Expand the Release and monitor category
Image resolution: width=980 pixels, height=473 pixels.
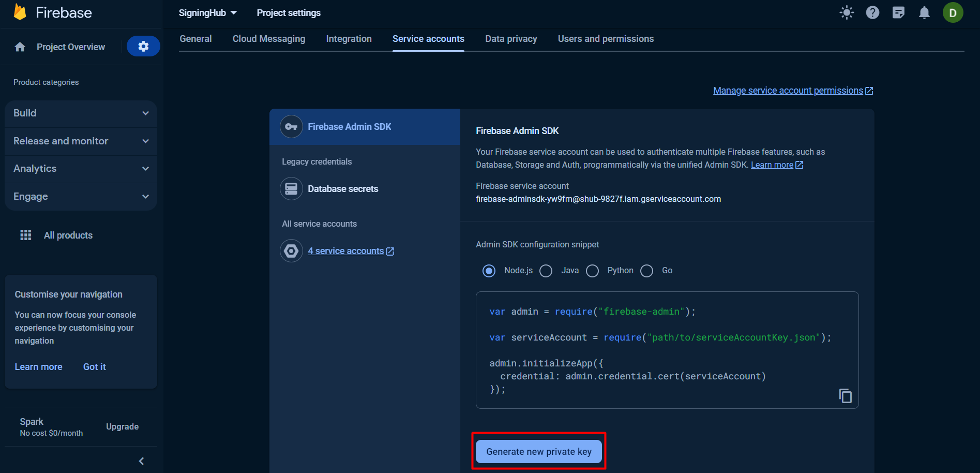coord(81,141)
